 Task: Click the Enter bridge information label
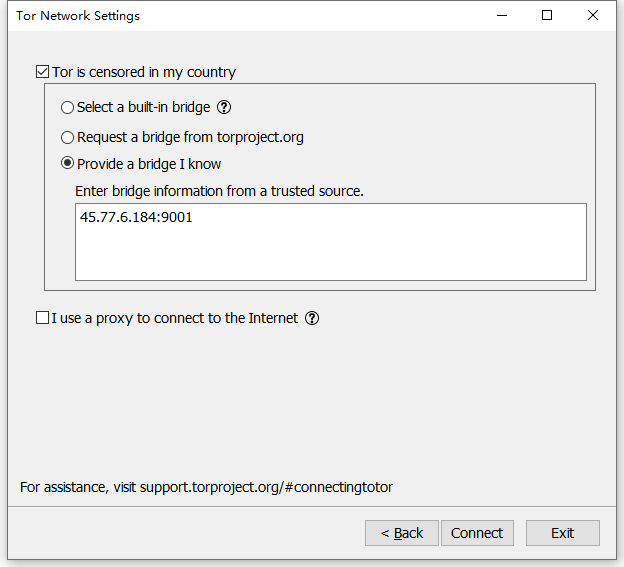pos(219,190)
